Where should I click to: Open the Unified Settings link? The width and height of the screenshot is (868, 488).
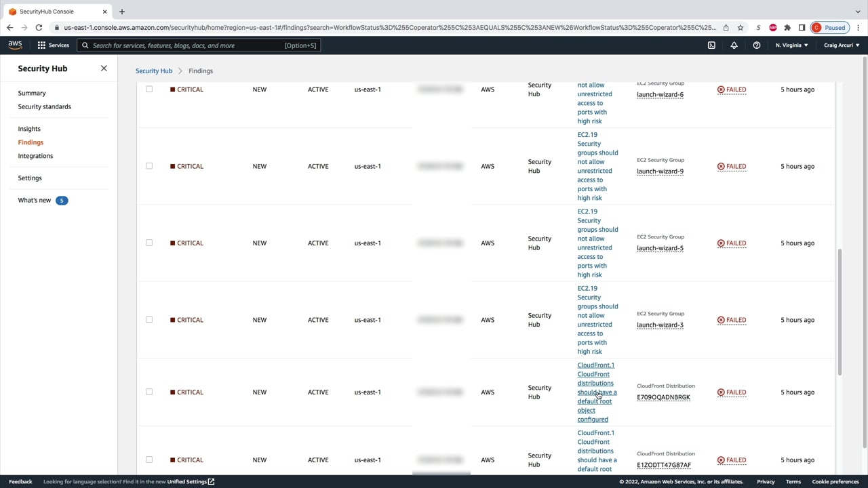[191, 482]
